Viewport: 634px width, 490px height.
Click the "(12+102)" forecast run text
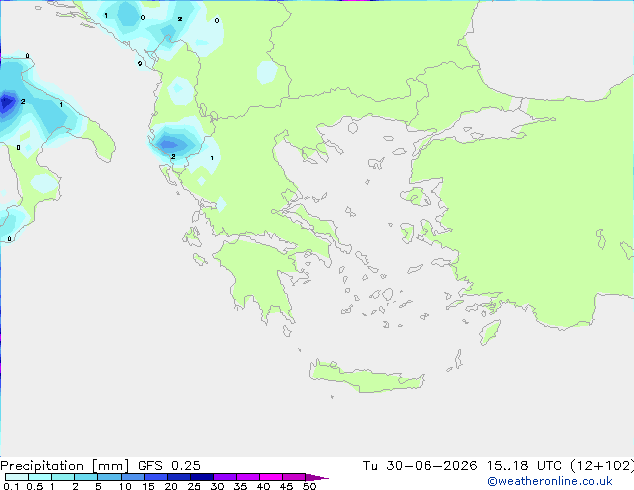pyautogui.click(x=602, y=466)
